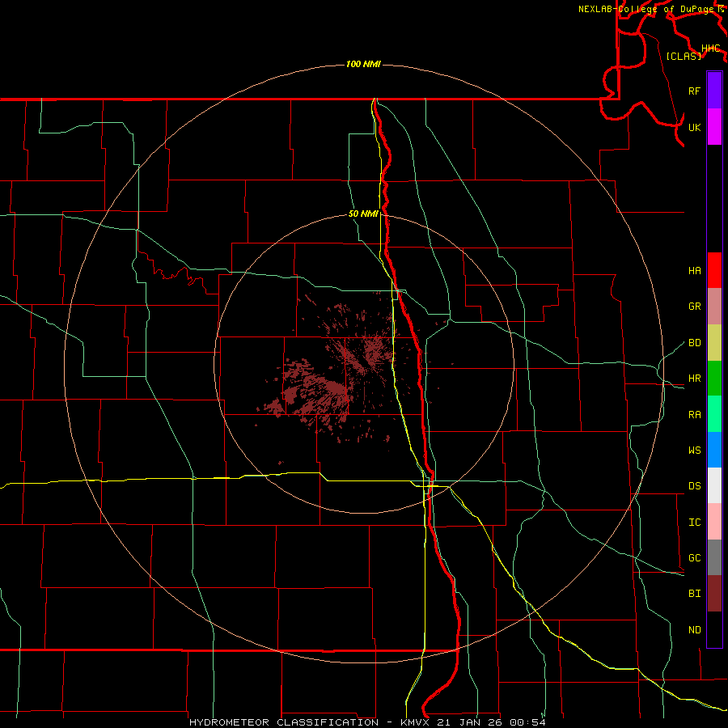728x728 pixels.
Task: Click the IC legend label
Action: (694, 523)
